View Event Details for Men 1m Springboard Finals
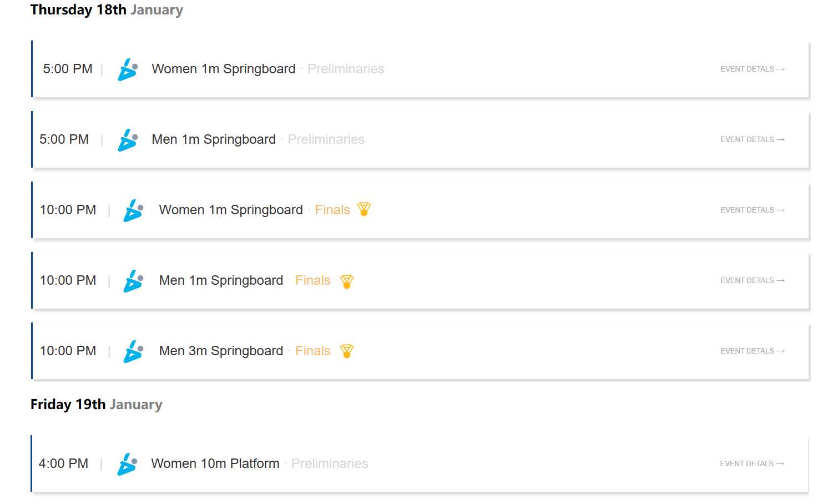 coord(752,281)
